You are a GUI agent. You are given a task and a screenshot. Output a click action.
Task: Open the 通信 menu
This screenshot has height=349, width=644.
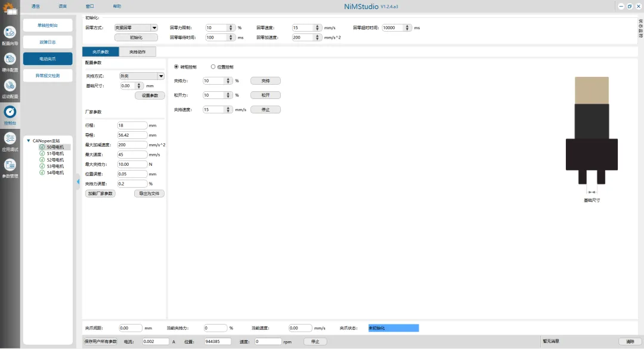click(36, 6)
